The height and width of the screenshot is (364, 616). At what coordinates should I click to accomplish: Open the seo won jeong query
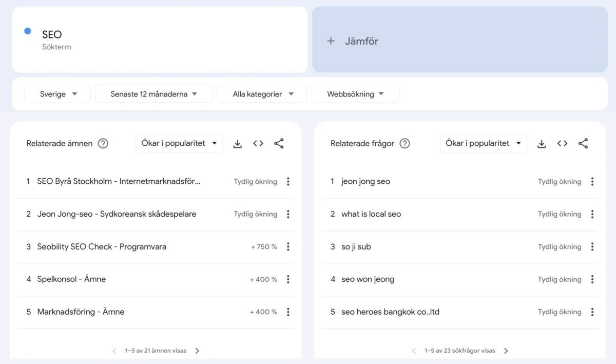(368, 279)
